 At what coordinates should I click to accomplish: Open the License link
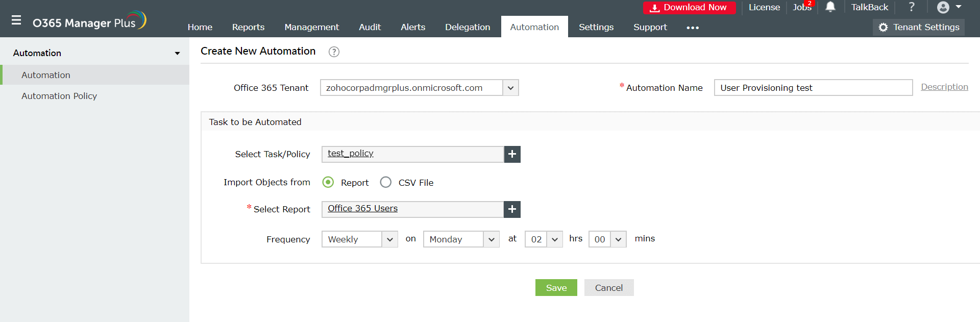click(x=764, y=7)
